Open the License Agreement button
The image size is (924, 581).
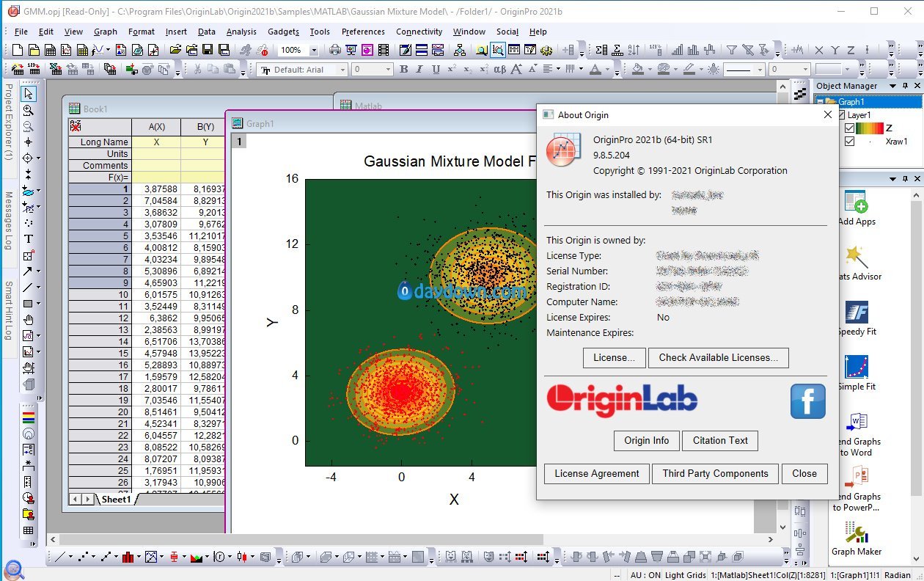[596, 473]
